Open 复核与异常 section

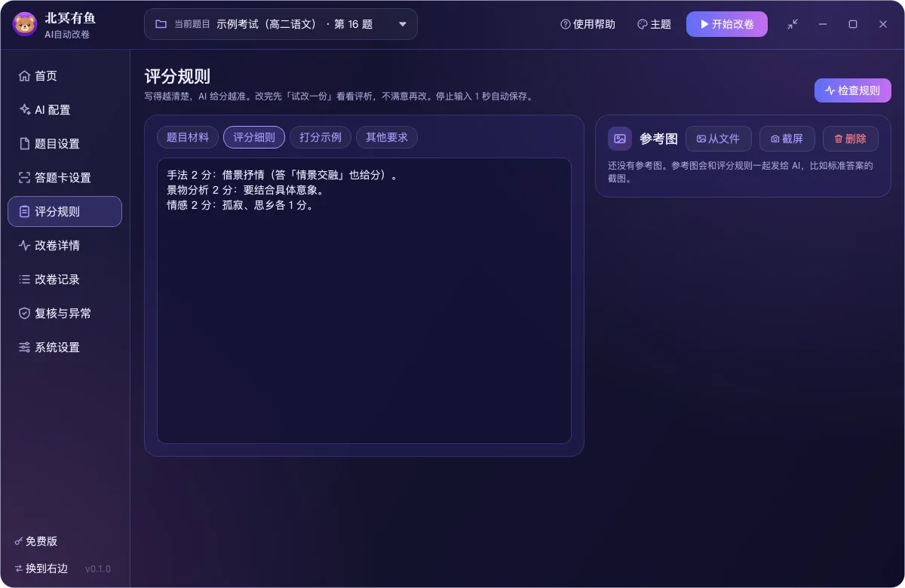pos(65,314)
